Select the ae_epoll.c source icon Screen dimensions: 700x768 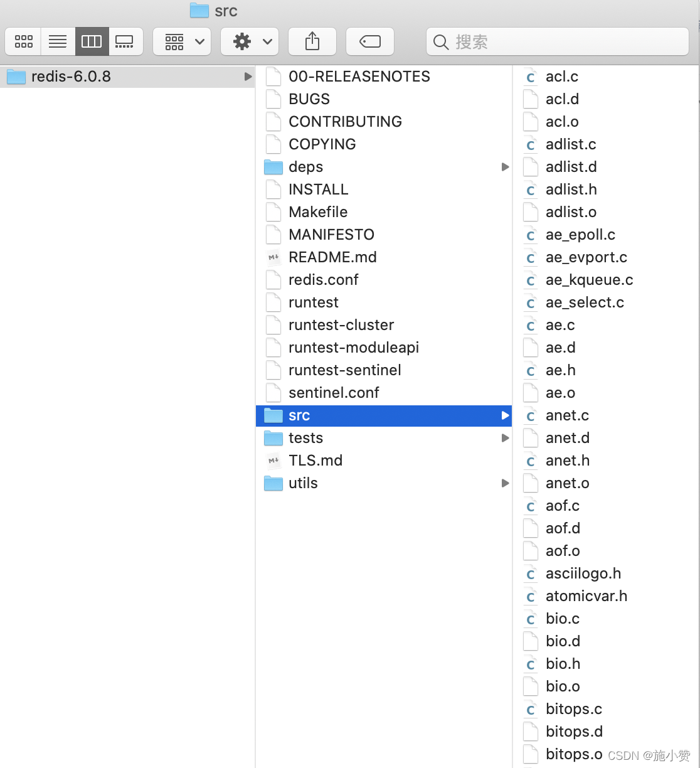(531, 235)
